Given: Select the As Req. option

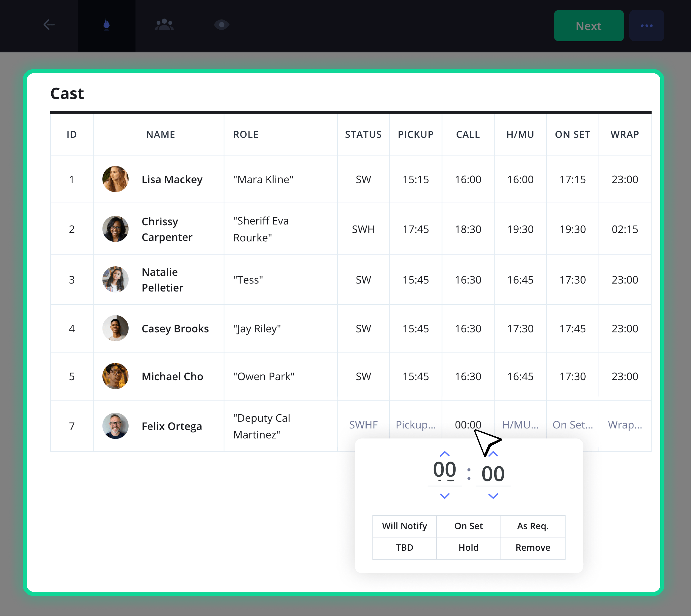Looking at the screenshot, I should (x=533, y=526).
